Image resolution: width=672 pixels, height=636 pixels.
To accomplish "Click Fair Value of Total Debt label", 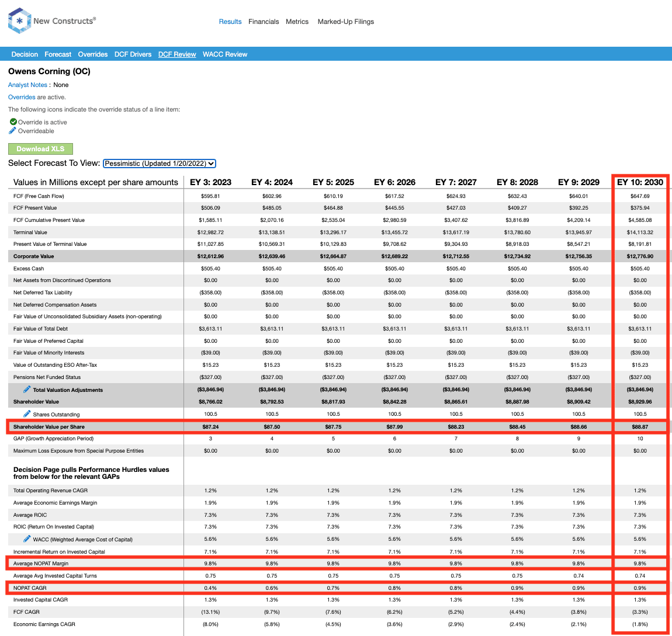I will (x=40, y=328).
